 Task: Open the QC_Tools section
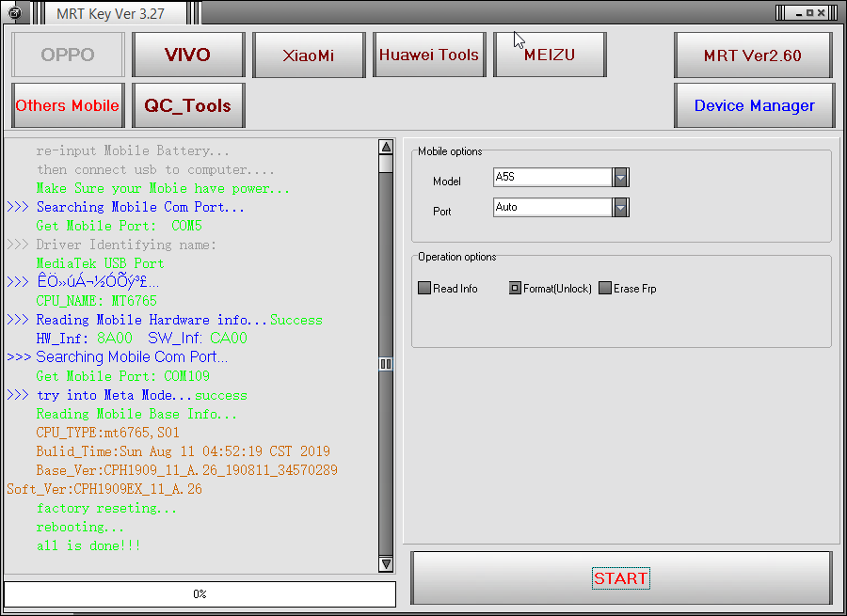[x=188, y=105]
